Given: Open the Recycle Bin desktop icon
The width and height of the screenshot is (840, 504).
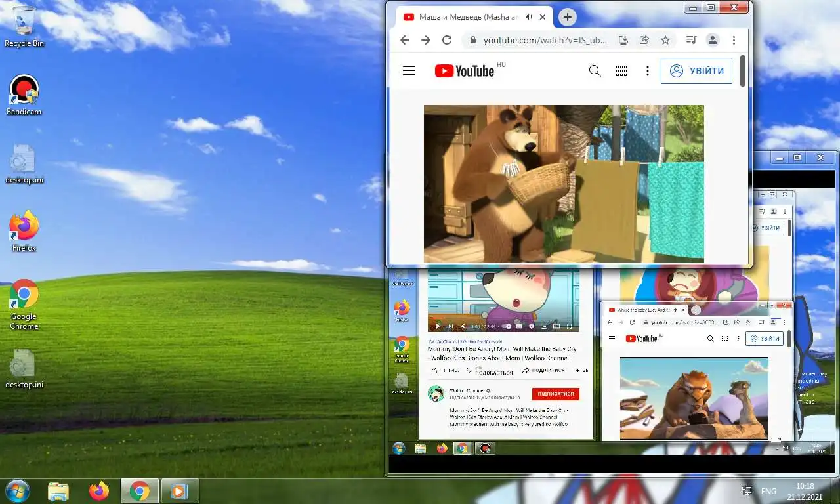Looking at the screenshot, I should [24, 26].
